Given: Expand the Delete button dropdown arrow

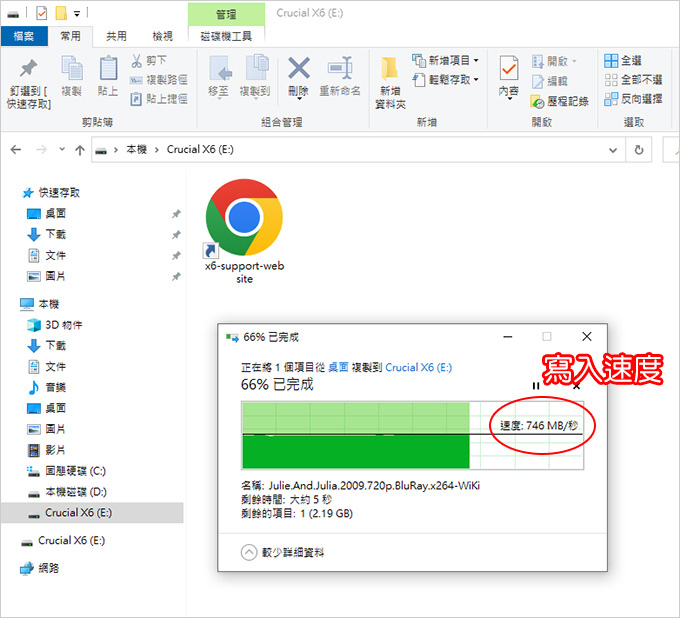Looking at the screenshot, I should tap(299, 99).
